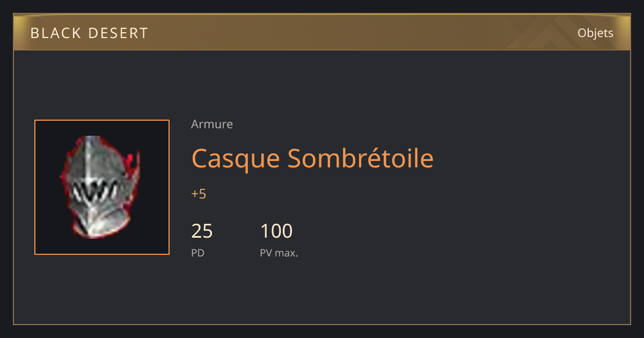Click the Armure category label

[x=212, y=124]
